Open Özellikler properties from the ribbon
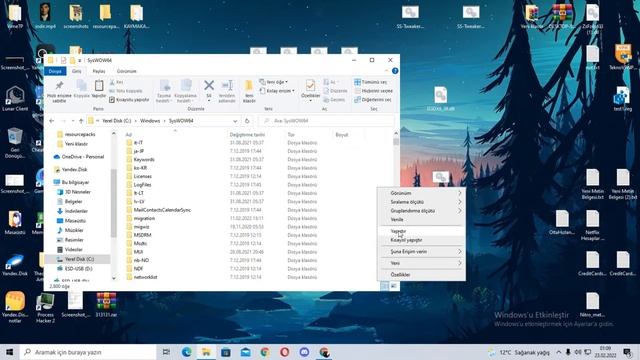Viewport: 640px width, 360px height. tap(310, 90)
